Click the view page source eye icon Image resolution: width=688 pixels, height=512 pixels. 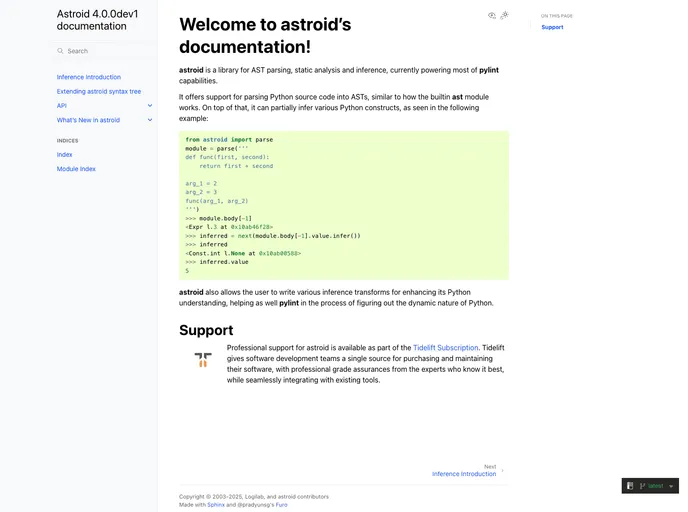pyautogui.click(x=492, y=15)
